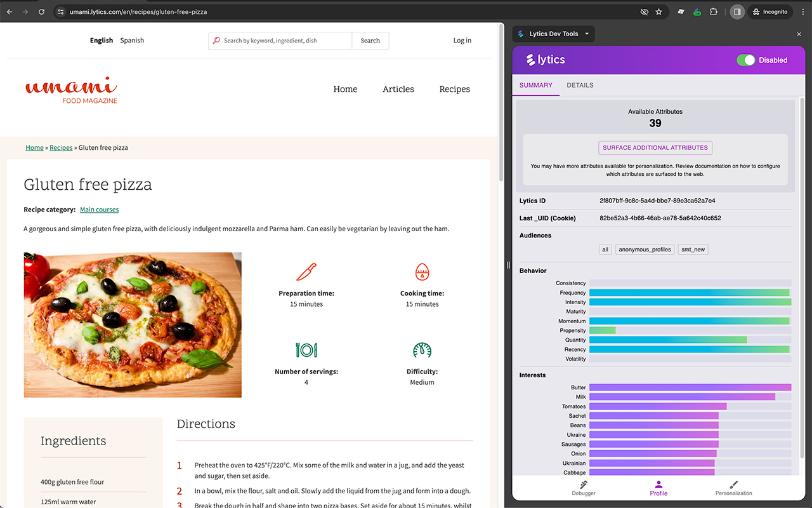812x508 pixels.
Task: Click the Umami Food Magazine logo
Action: coord(71,90)
